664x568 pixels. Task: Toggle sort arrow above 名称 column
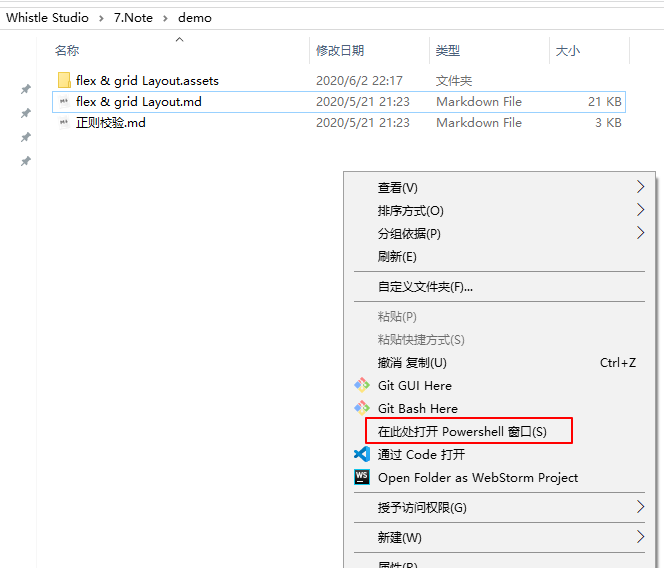pyautogui.click(x=180, y=39)
